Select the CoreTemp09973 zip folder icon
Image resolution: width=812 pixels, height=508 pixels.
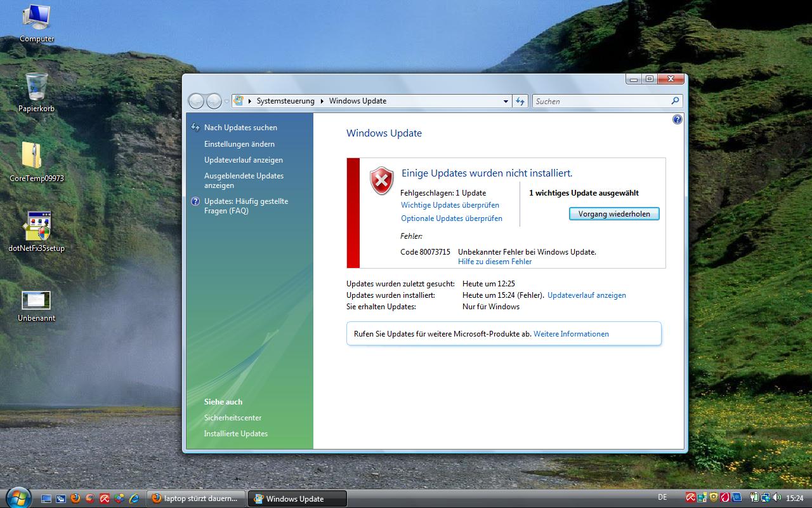[37, 163]
